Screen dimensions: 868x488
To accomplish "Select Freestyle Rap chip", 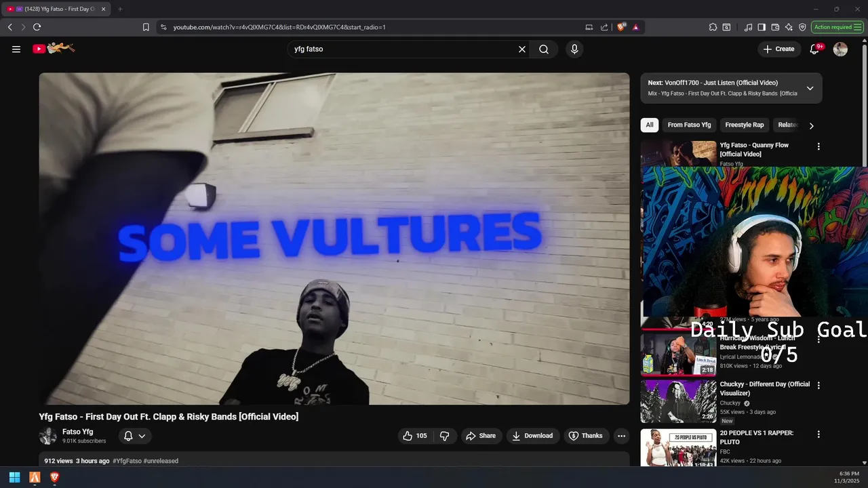I will [x=744, y=125].
